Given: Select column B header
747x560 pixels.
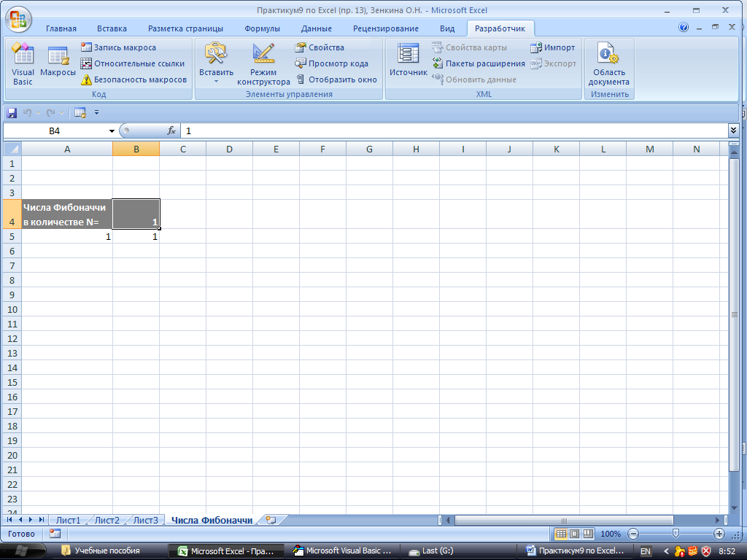Looking at the screenshot, I should [136, 149].
